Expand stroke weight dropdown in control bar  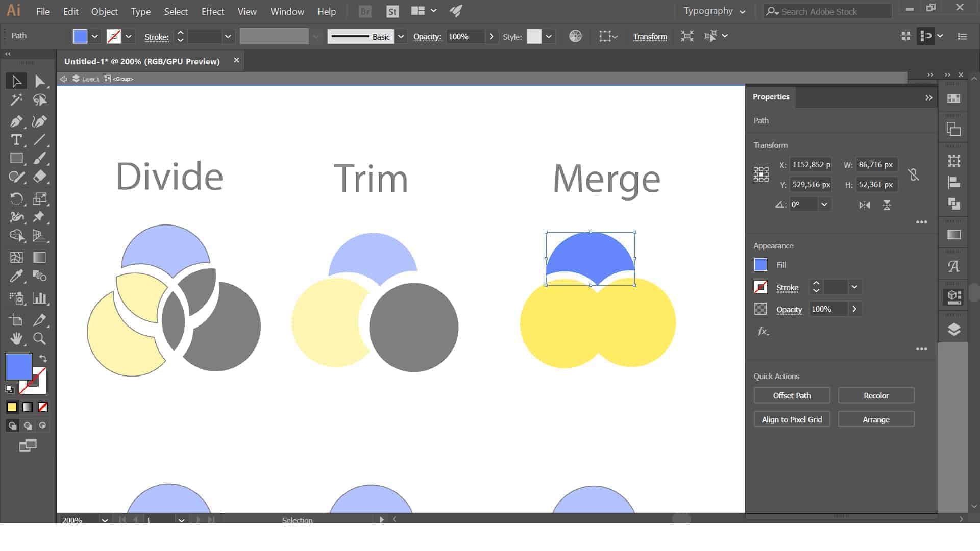pos(228,37)
